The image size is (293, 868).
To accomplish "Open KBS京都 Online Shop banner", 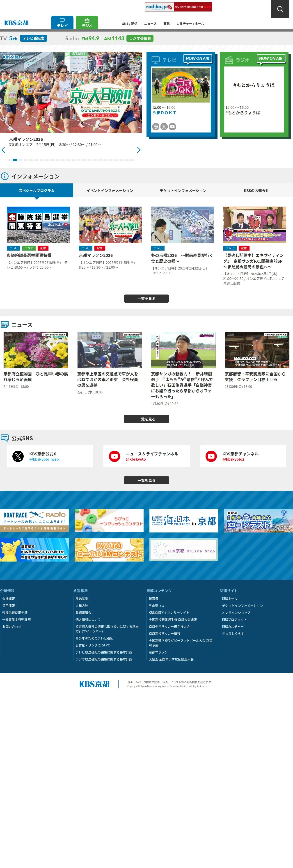I will (x=184, y=550).
